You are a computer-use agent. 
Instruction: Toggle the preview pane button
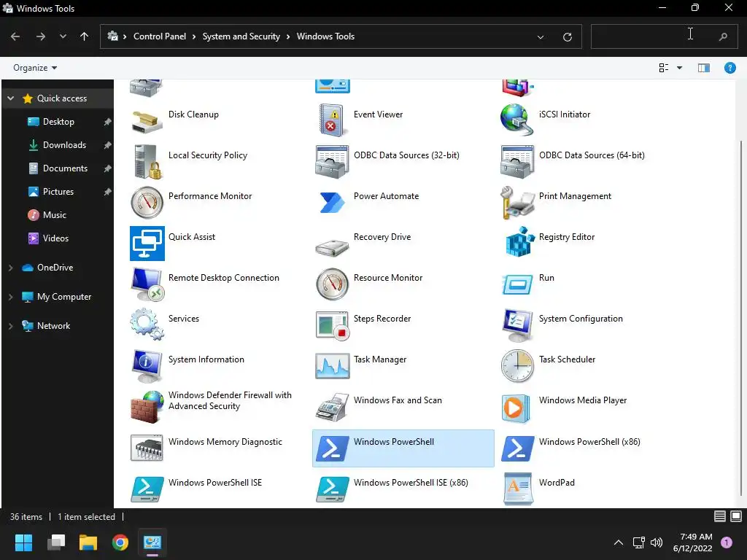click(704, 68)
